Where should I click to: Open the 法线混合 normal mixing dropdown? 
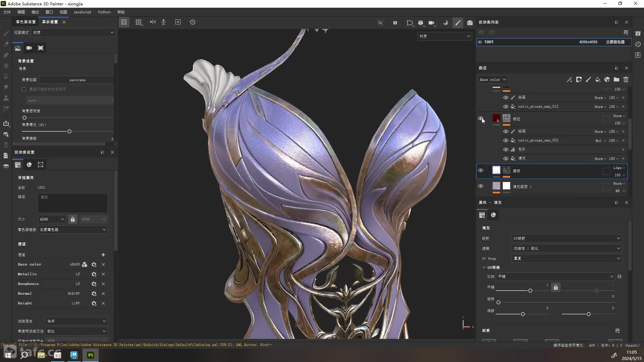pyautogui.click(x=76, y=321)
